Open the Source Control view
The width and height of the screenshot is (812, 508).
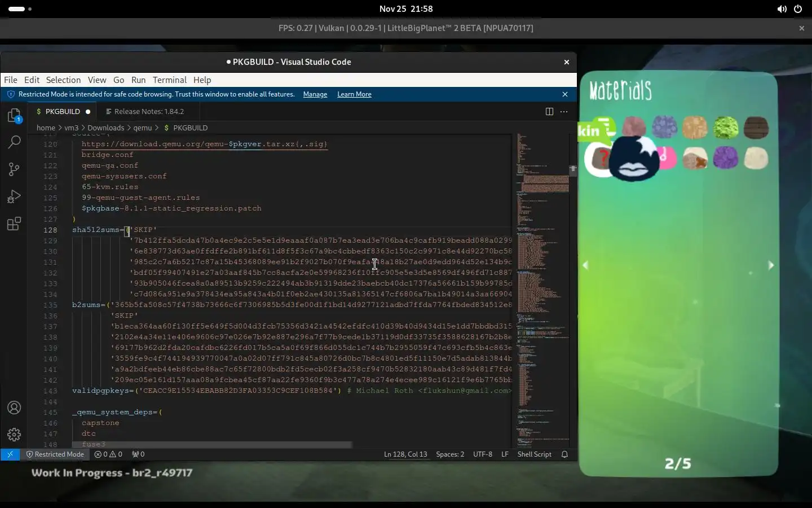pyautogui.click(x=14, y=169)
